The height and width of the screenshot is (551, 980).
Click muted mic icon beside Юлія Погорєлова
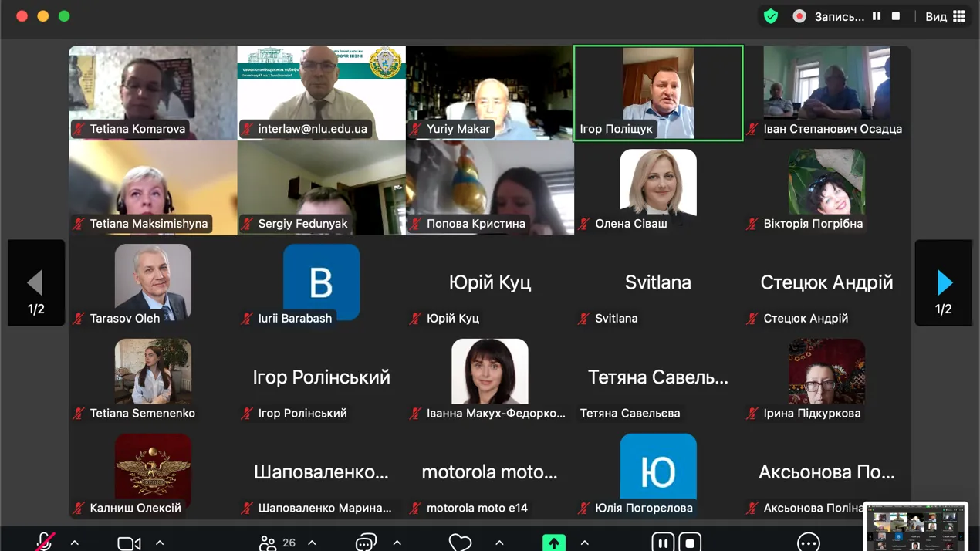(x=584, y=508)
